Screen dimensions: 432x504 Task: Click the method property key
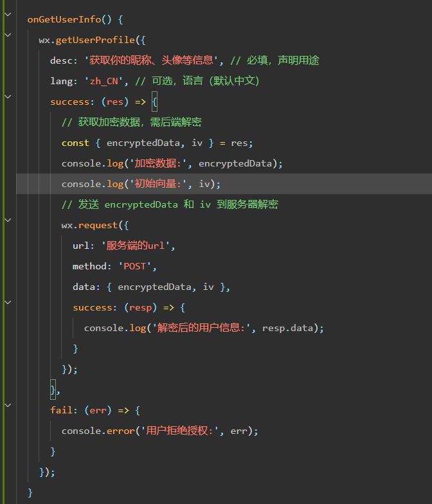click(x=90, y=266)
